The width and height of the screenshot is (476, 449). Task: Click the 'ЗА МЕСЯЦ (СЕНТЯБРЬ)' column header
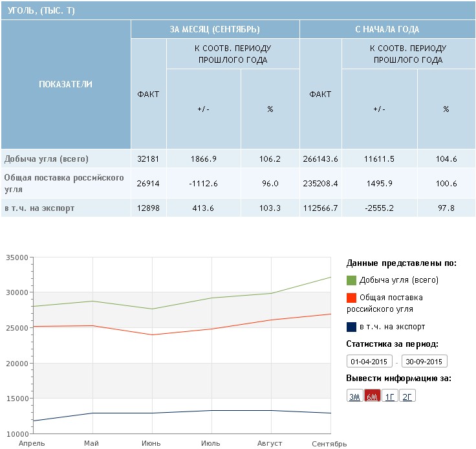coord(215,29)
